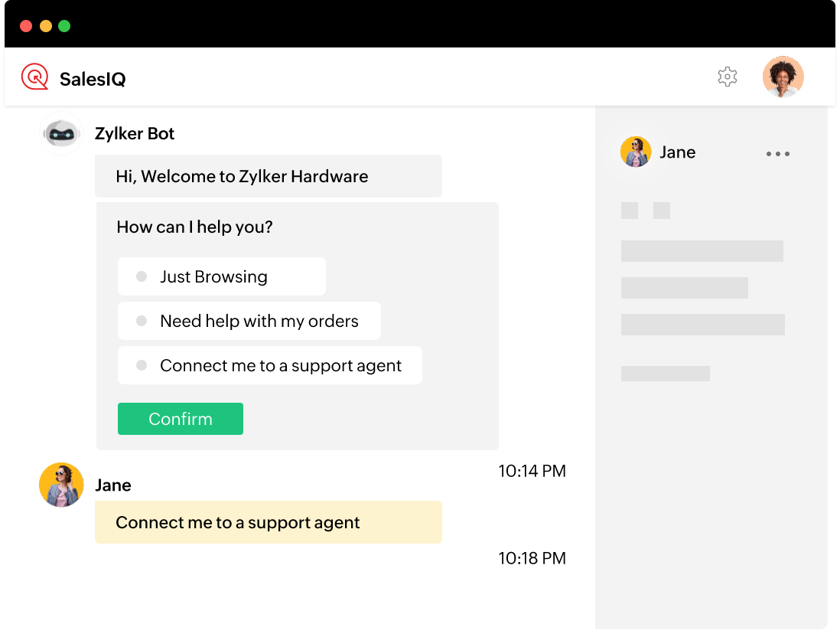This screenshot has height=637, width=840.
Task: Click Jane's yellow Connect me message bubble
Action: coord(269,522)
